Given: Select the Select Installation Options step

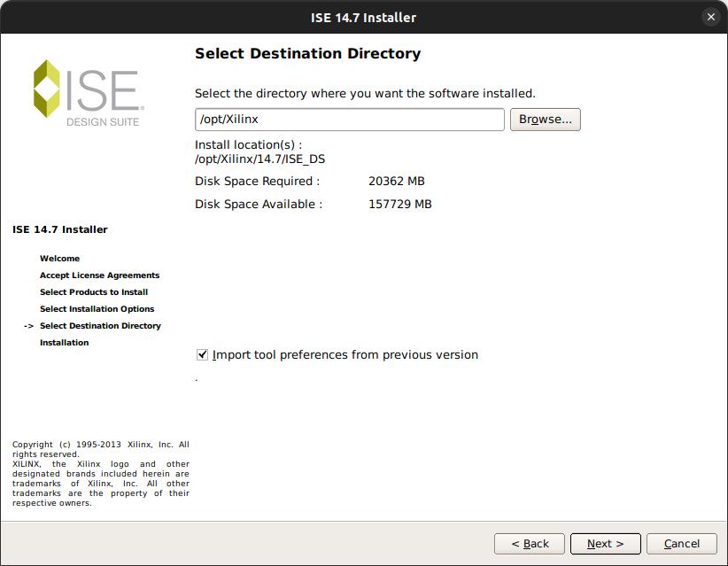Looking at the screenshot, I should pyautogui.click(x=97, y=309).
